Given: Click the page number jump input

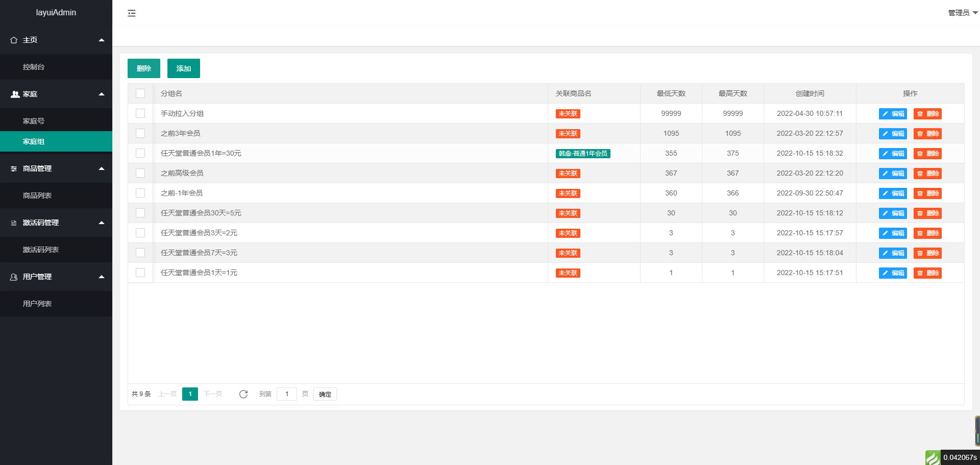Looking at the screenshot, I should point(287,394).
